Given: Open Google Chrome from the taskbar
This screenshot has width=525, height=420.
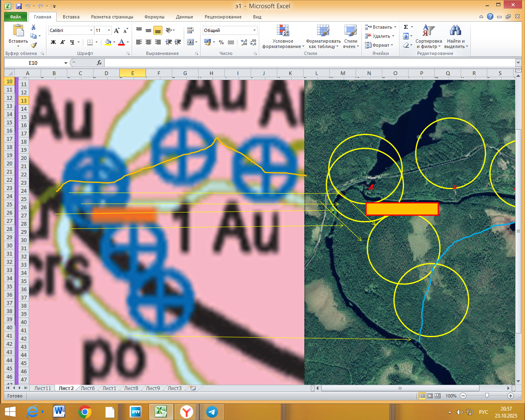Looking at the screenshot, I should coord(85,411).
